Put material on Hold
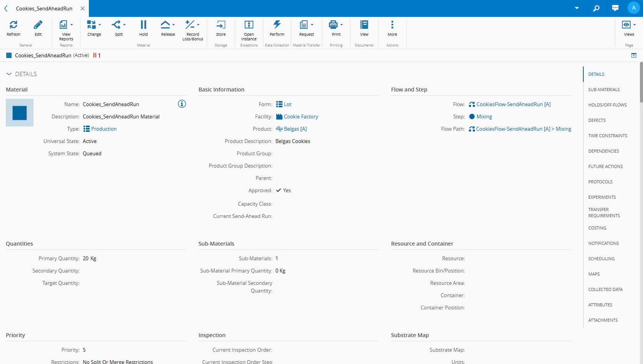 tap(144, 25)
